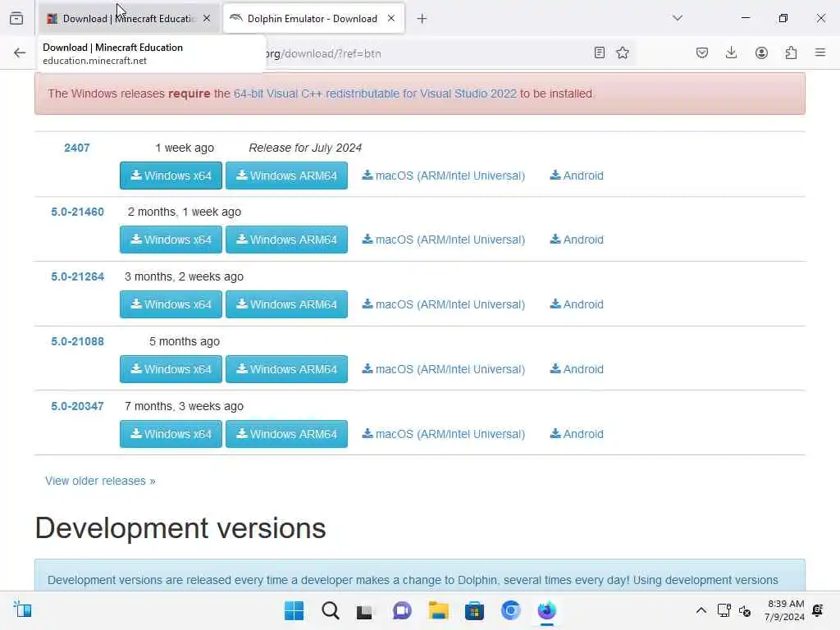This screenshot has width=840, height=630.
Task: Download Android build for 5.0-21460
Action: (x=577, y=240)
